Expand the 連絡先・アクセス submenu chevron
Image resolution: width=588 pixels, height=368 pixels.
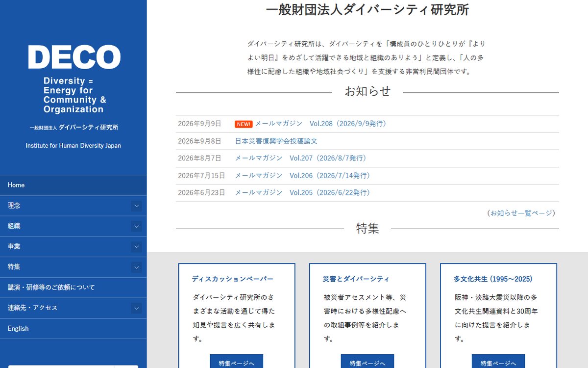136,309
